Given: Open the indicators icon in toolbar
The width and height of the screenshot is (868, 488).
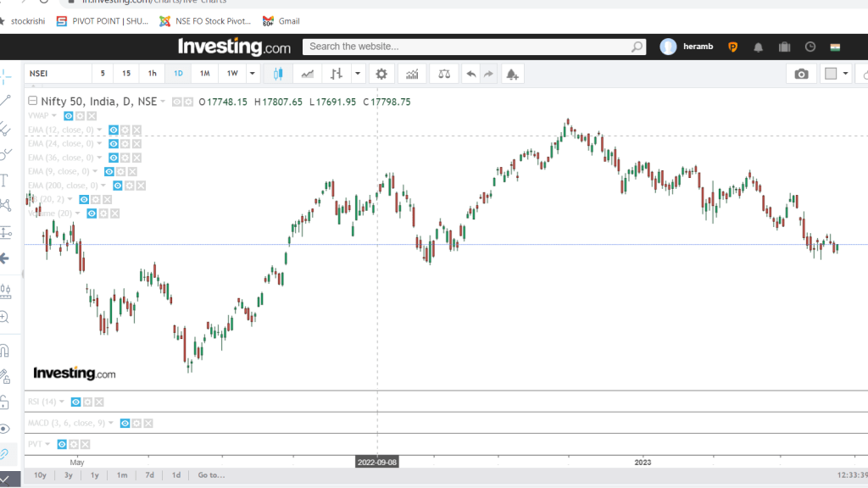Looking at the screenshot, I should coord(412,74).
